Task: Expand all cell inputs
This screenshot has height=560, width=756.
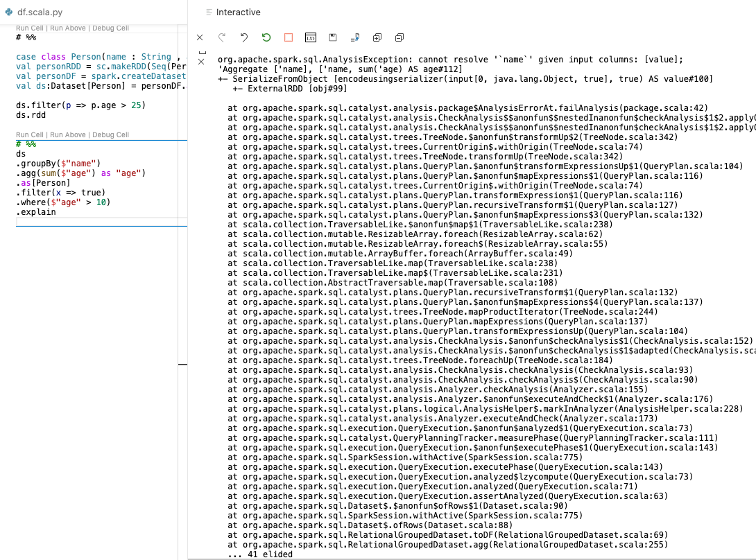Action: pyautogui.click(x=377, y=37)
